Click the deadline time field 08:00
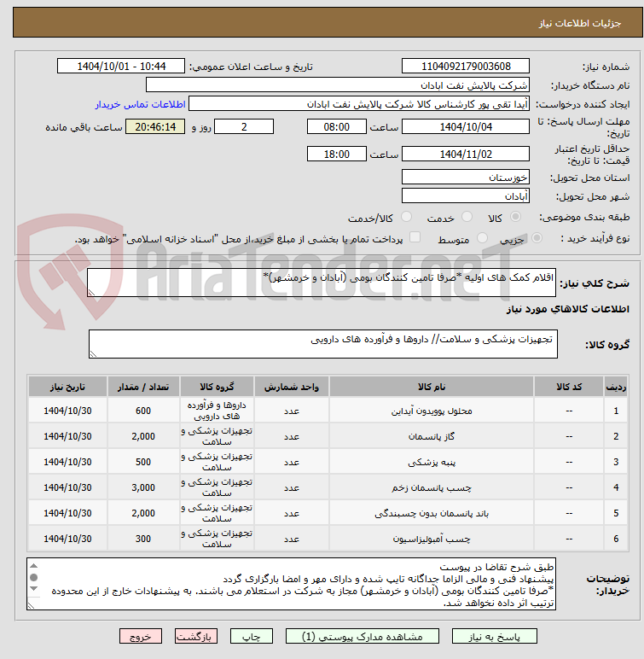This screenshot has height=659, width=644. [x=336, y=126]
